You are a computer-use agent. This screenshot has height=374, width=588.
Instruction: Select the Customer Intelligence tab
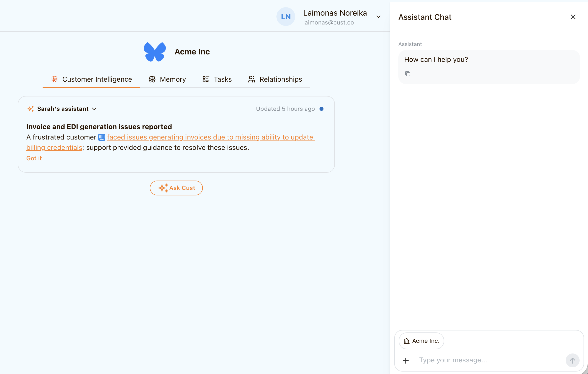point(92,79)
